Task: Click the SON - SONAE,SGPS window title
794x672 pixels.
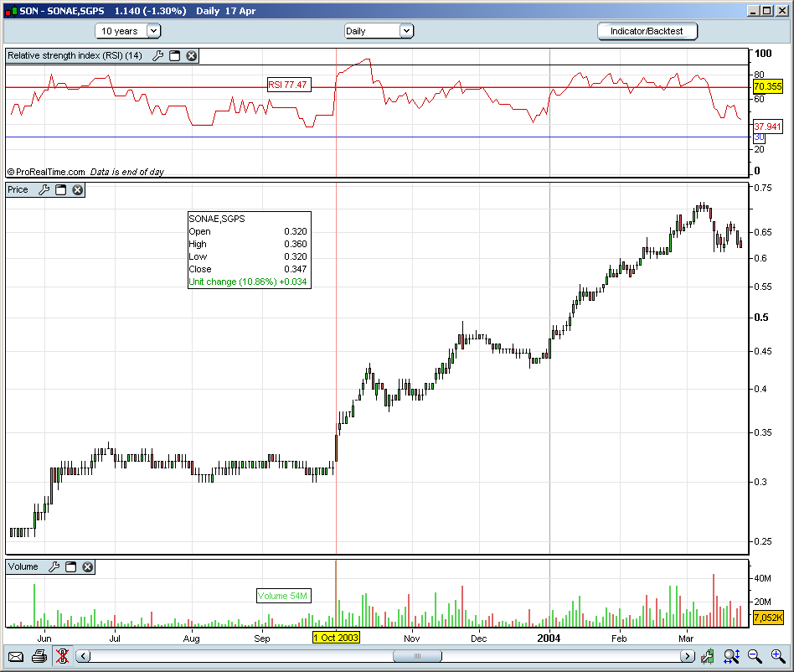Action: click(x=62, y=11)
